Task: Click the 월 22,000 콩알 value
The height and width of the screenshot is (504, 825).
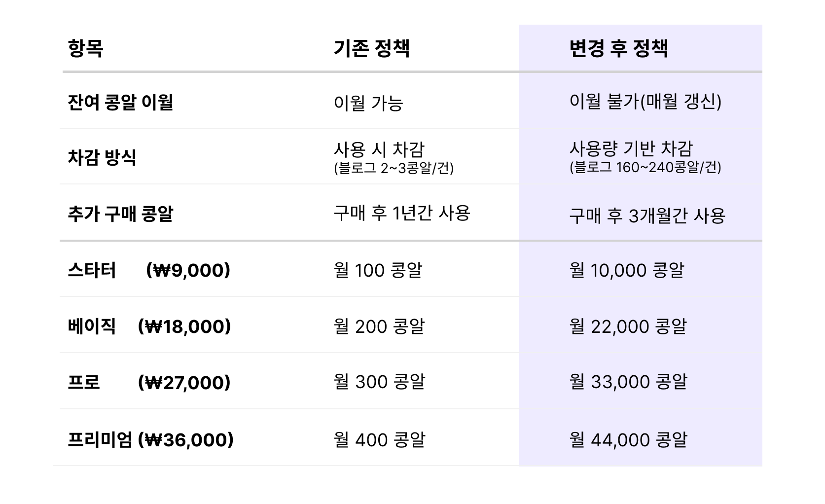Action: [628, 326]
